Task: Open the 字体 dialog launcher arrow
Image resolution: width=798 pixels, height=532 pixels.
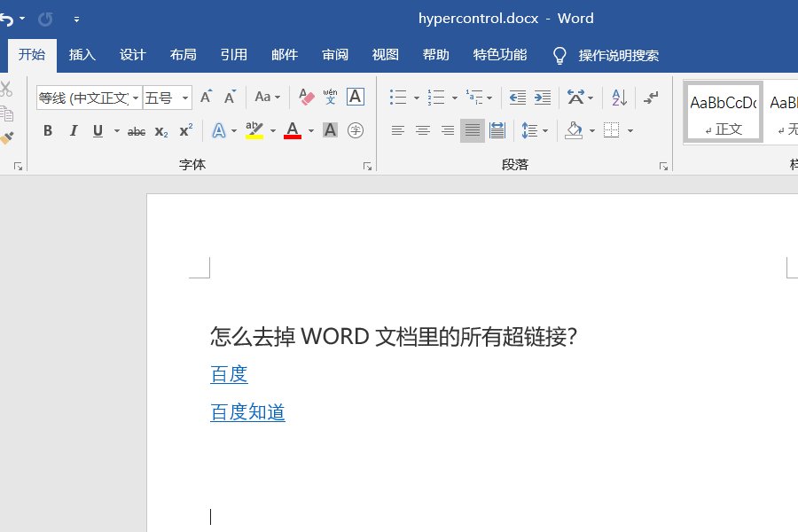Action: click(368, 165)
